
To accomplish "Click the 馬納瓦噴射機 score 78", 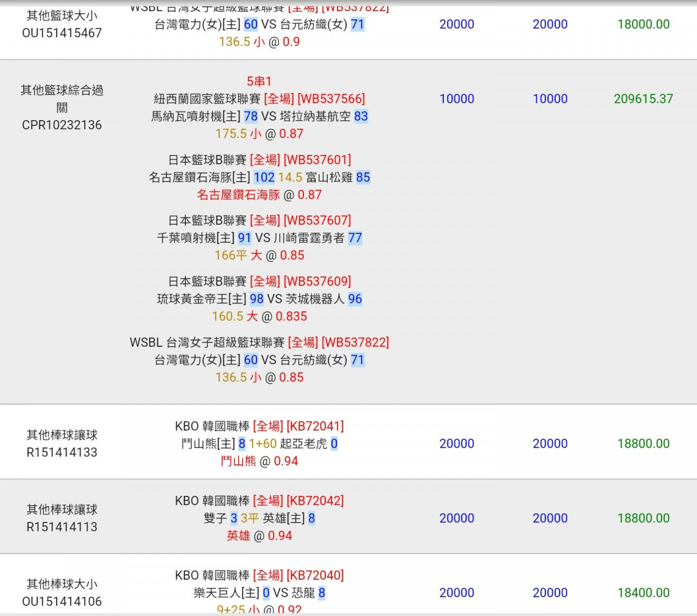I will [x=250, y=116].
